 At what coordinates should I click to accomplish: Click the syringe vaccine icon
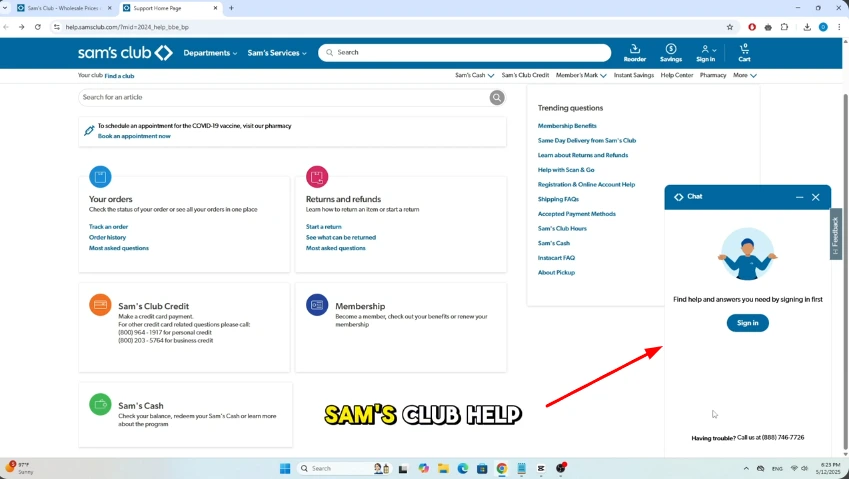89,130
